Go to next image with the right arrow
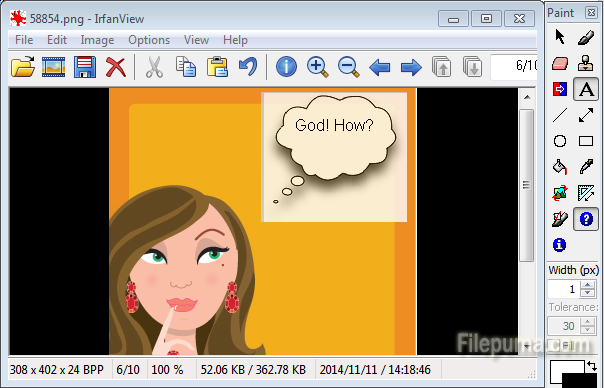 (x=411, y=67)
